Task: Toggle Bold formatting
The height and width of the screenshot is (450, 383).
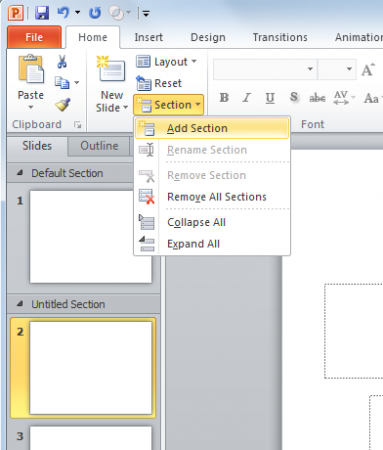Action: 224,98
